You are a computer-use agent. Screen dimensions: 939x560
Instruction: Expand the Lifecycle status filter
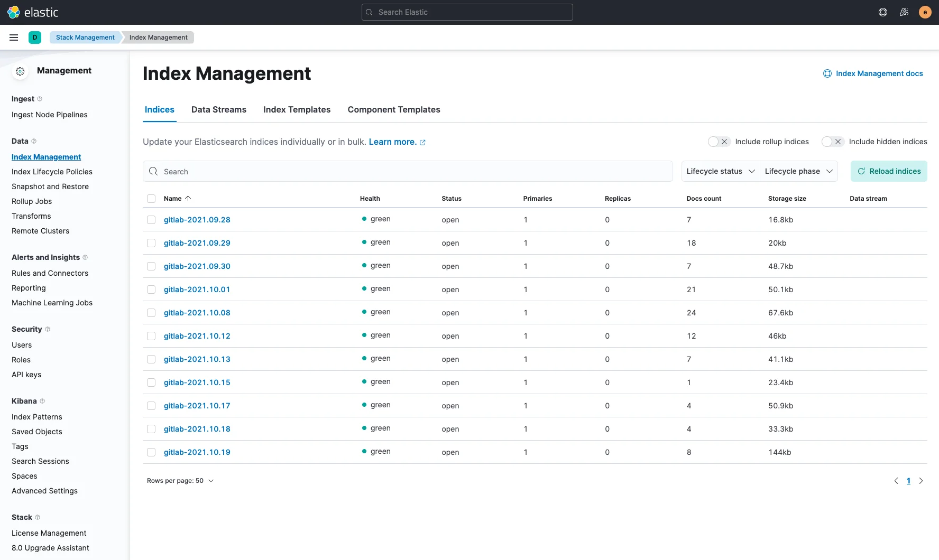coord(720,171)
